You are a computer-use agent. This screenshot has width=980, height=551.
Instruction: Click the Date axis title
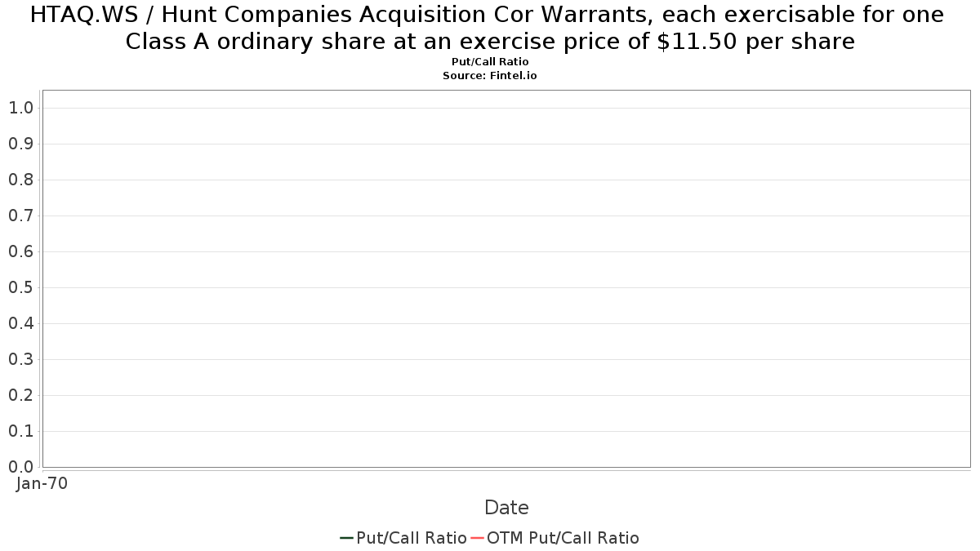(x=506, y=508)
